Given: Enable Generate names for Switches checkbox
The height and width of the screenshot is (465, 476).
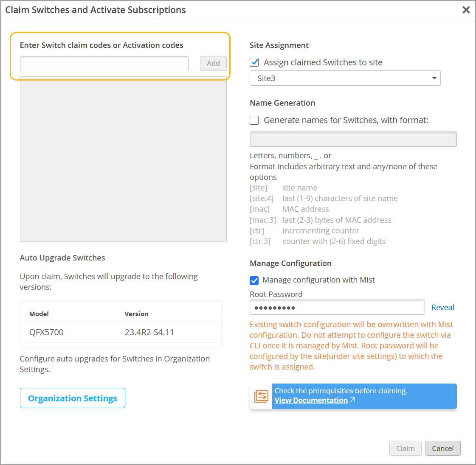Looking at the screenshot, I should (x=254, y=120).
